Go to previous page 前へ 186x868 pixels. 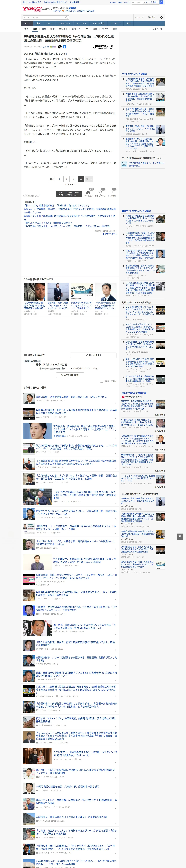point(51,179)
